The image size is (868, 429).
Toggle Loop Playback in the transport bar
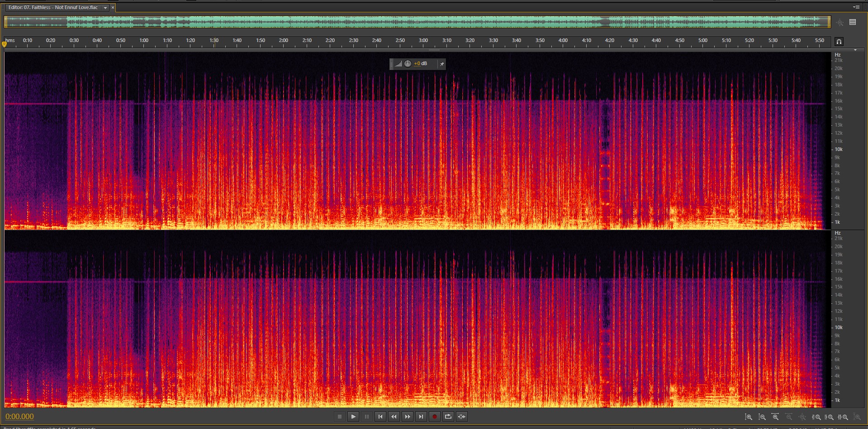coord(448,417)
